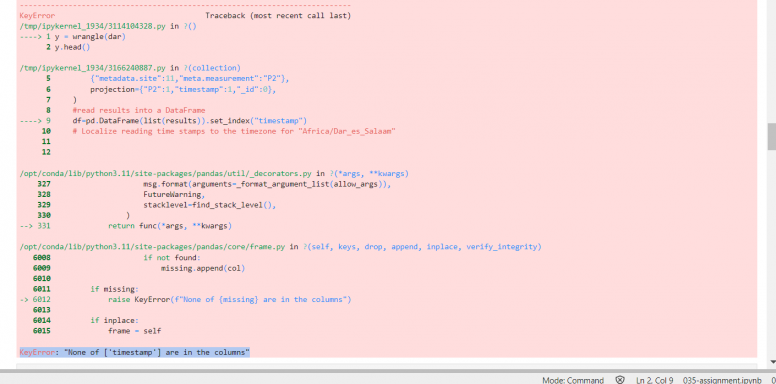Click the pandas/util/_decorators.py path

tap(165, 174)
